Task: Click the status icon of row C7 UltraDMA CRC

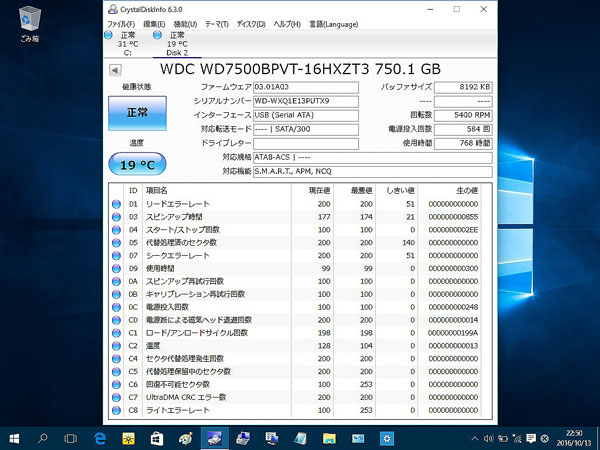Action: click(x=116, y=398)
